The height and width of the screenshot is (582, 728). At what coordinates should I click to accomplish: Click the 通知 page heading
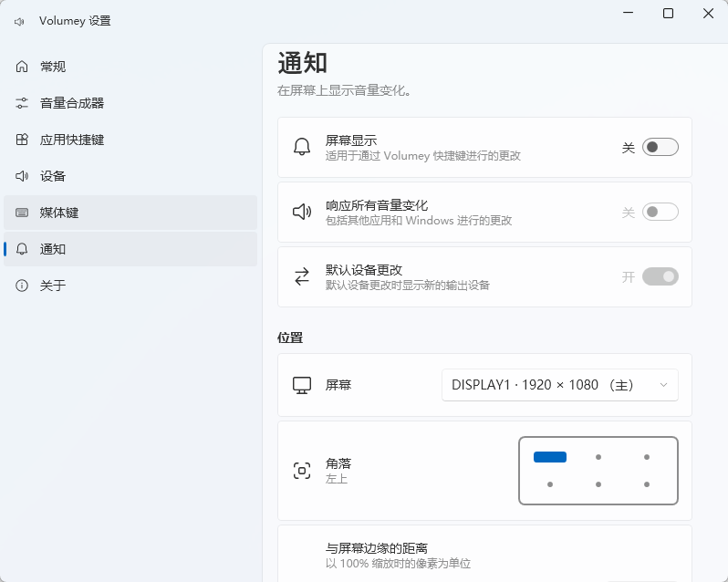coord(303,63)
